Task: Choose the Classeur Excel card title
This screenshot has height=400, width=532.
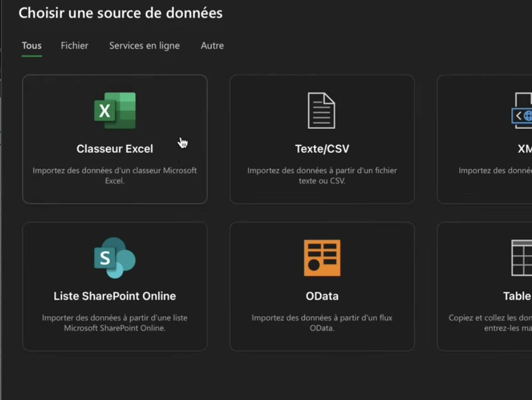Action: pyautogui.click(x=115, y=149)
